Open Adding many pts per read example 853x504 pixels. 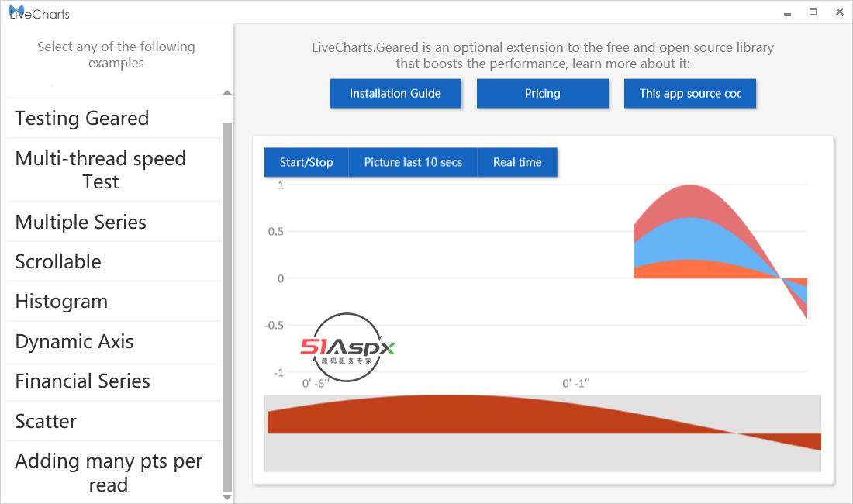click(x=114, y=472)
